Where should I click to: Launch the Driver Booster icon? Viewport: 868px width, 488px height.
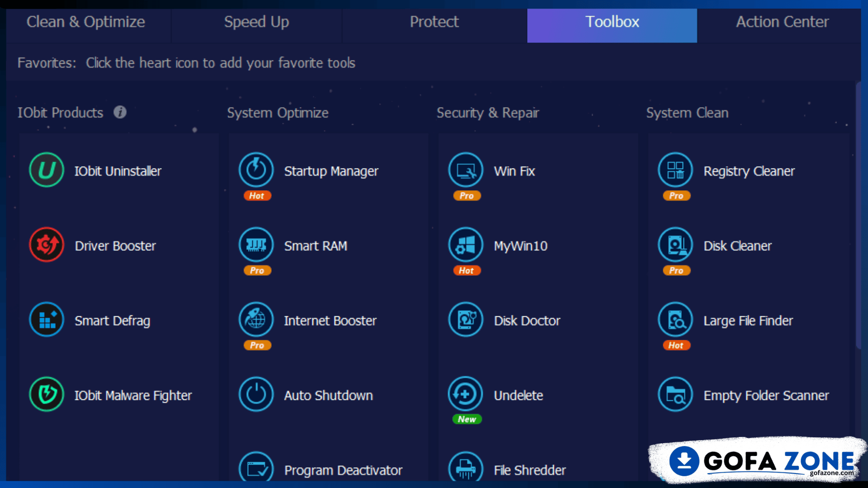47,245
